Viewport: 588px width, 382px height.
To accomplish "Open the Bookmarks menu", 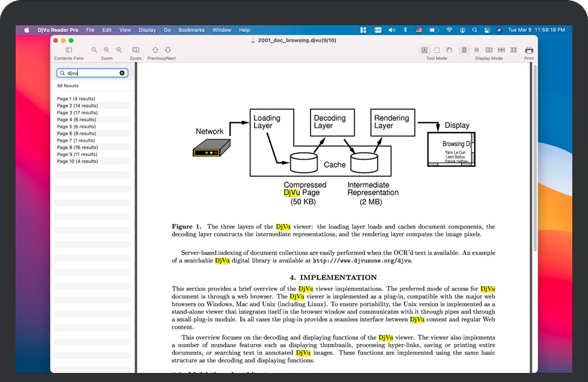I will point(191,30).
